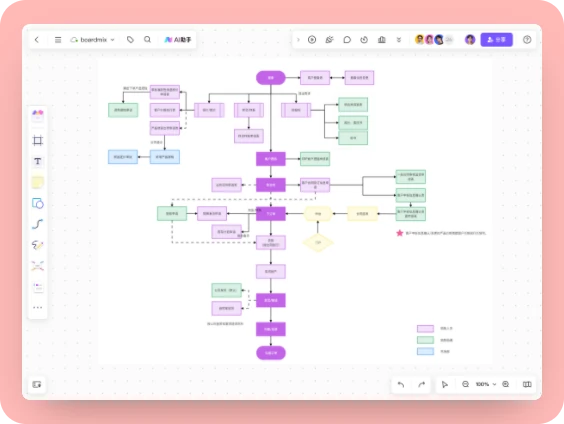564x424 pixels.
Task: Open the mind map tool
Action: pyautogui.click(x=37, y=266)
